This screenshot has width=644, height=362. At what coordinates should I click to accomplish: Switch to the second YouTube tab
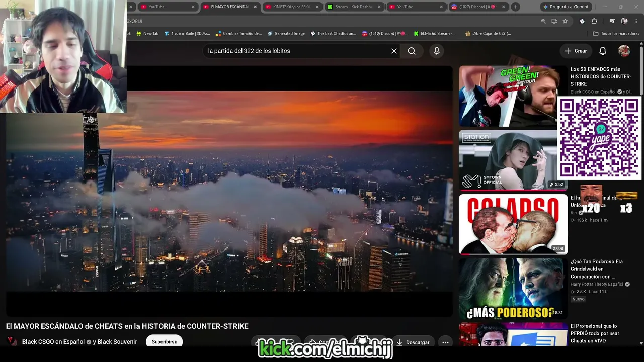click(417, 7)
